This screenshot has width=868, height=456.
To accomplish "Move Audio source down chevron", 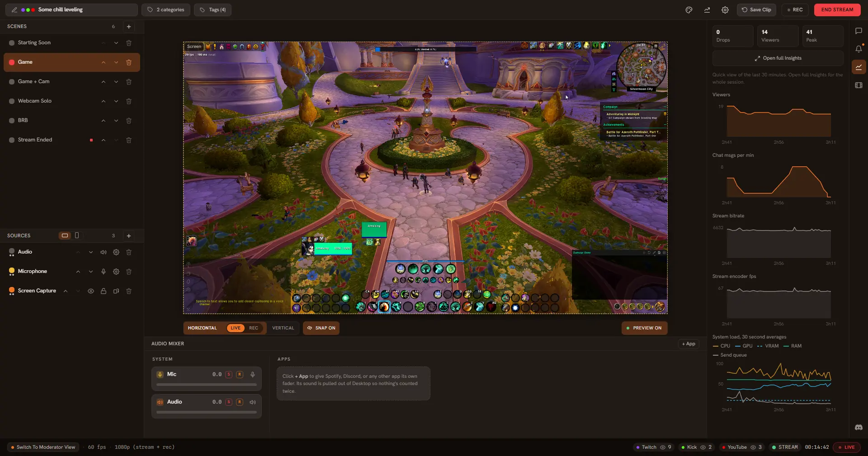I will coord(91,252).
